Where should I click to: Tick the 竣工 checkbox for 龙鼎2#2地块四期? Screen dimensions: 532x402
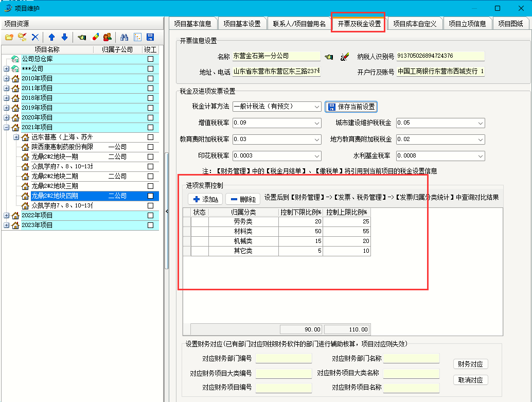[150, 196]
